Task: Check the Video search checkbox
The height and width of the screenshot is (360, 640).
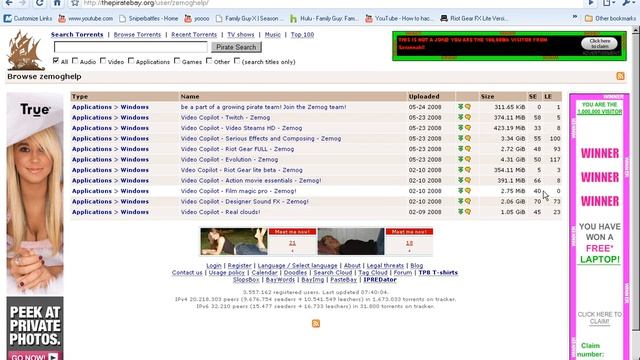Action: click(103, 61)
